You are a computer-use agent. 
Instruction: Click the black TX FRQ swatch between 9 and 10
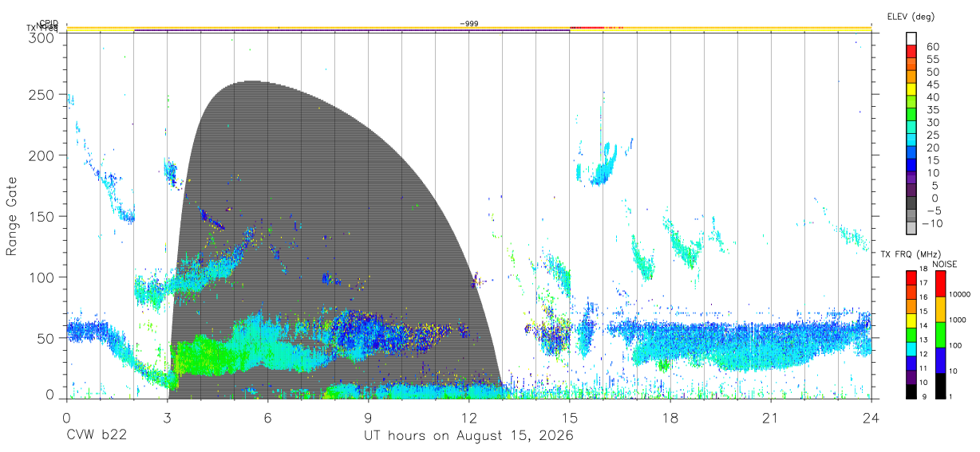[x=911, y=391]
